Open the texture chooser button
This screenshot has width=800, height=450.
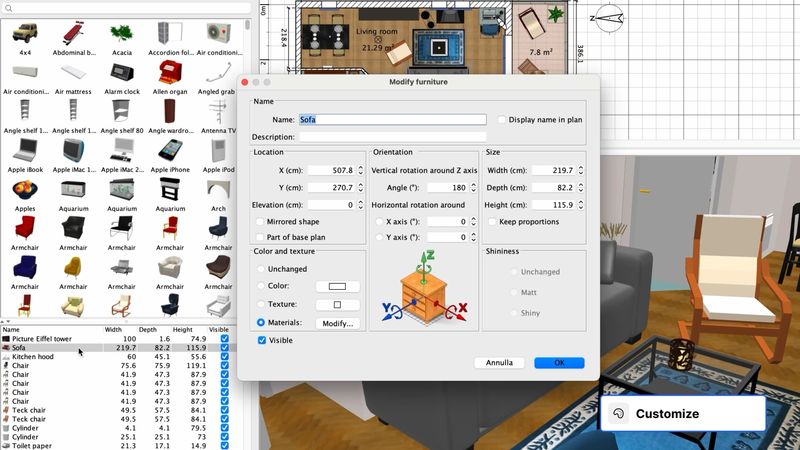[x=337, y=305]
